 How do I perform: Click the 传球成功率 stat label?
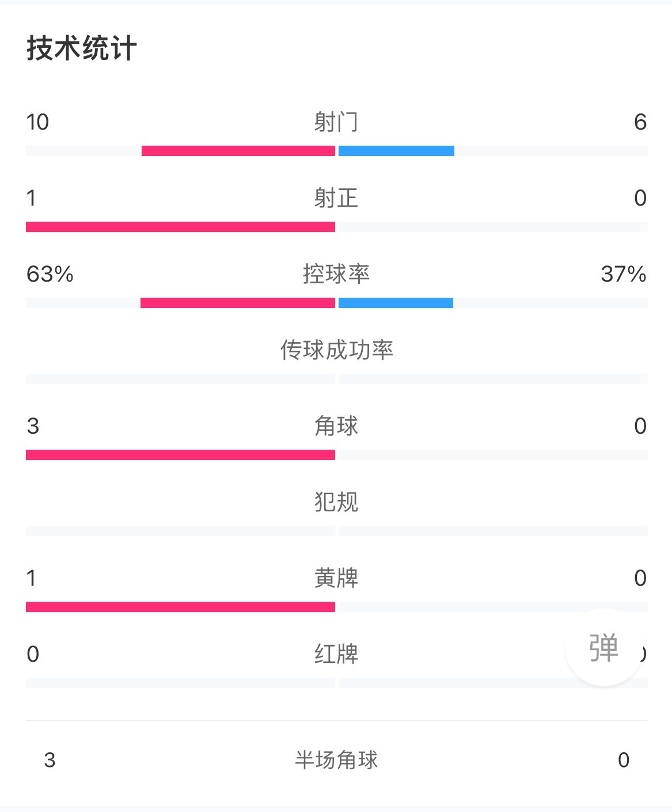click(x=336, y=350)
